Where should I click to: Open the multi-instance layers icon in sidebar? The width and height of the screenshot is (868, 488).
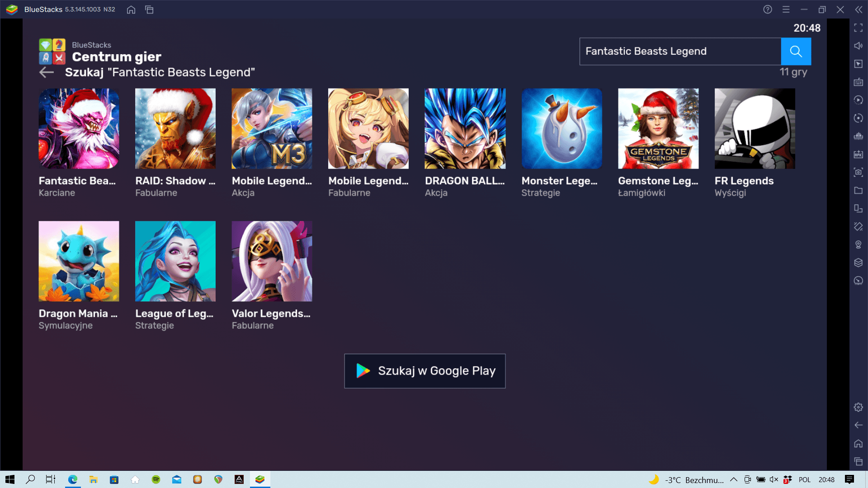point(859,263)
